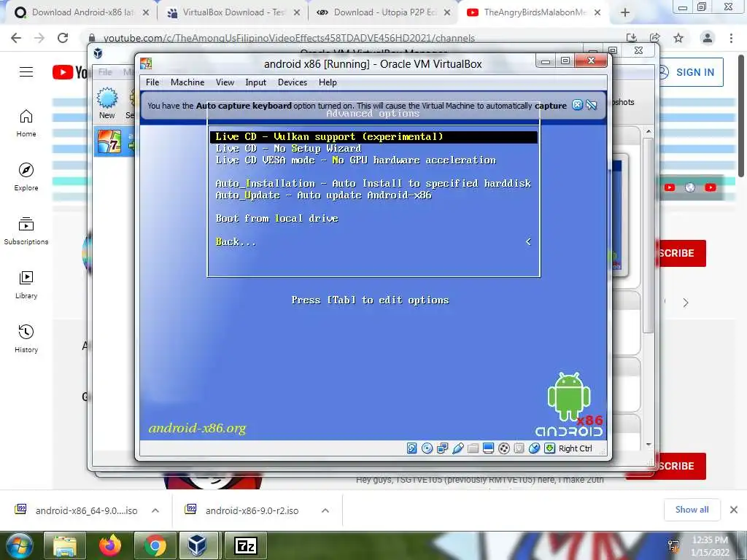Open the File menu of the VM window
This screenshot has width=747, height=560.
coord(152,82)
